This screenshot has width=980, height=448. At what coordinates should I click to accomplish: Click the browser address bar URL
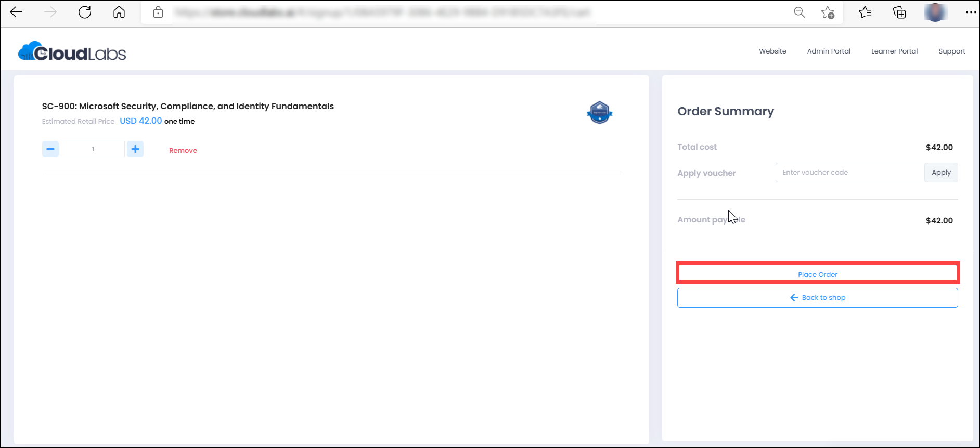382,12
